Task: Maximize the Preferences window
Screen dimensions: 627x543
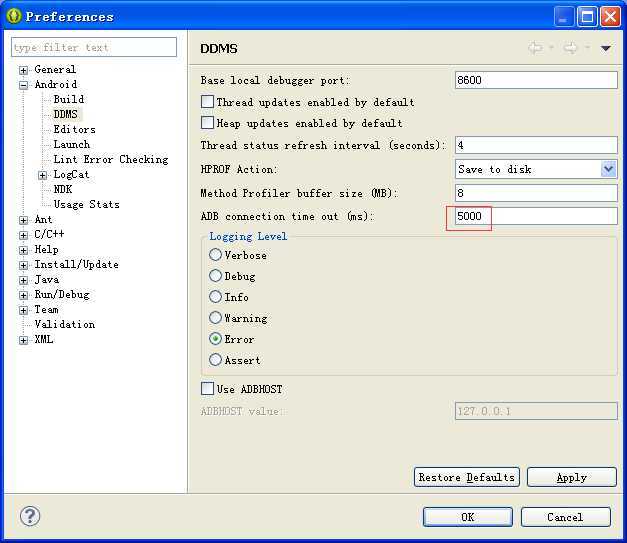Action: [x=587, y=17]
